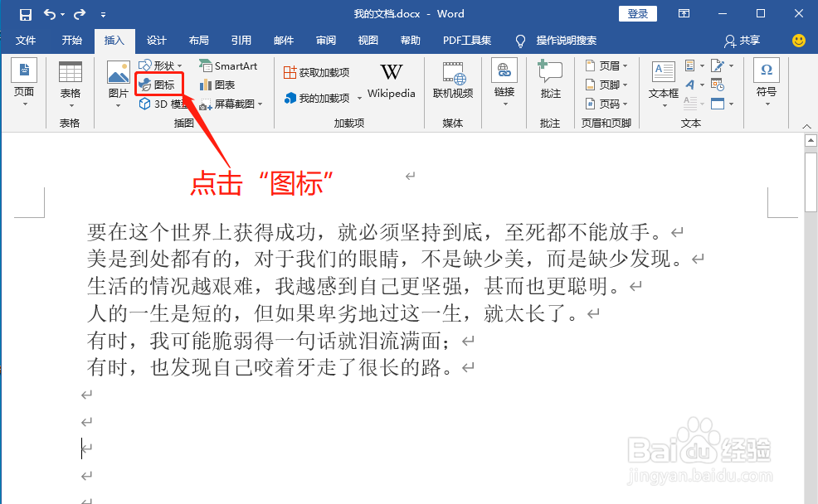Open the PDF工具集 tab

[x=467, y=40]
